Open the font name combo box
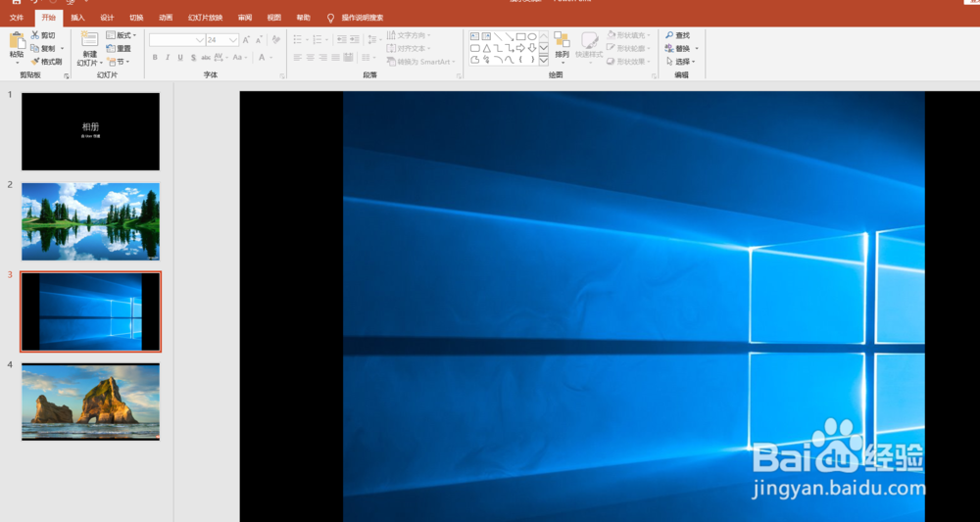Screen dimensions: 980x522 click(x=177, y=40)
